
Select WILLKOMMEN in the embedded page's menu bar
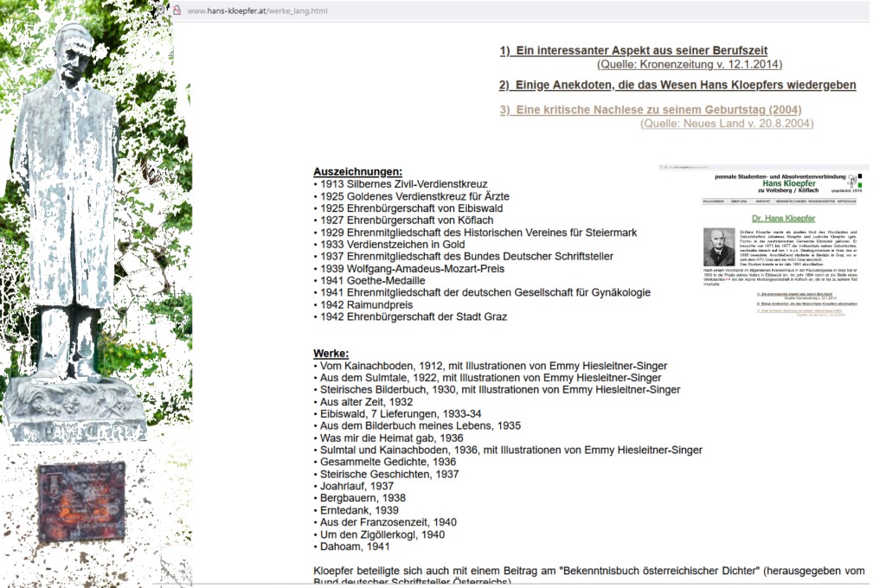(x=713, y=201)
